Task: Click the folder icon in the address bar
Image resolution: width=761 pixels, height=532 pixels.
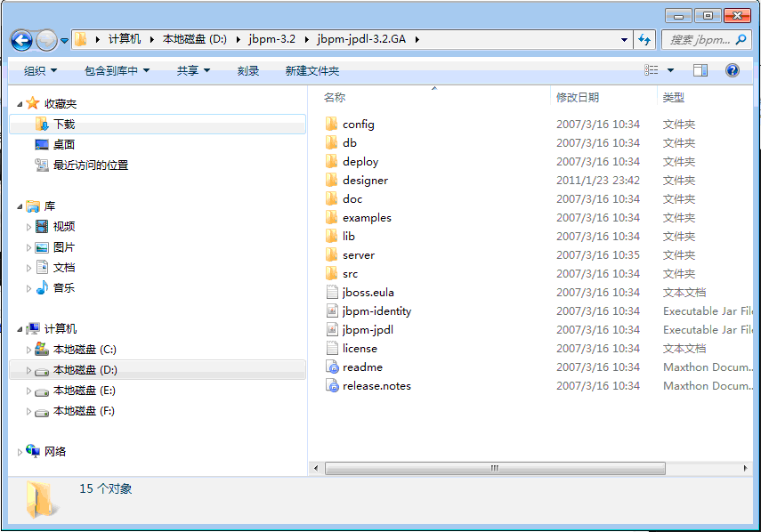Action: click(81, 39)
